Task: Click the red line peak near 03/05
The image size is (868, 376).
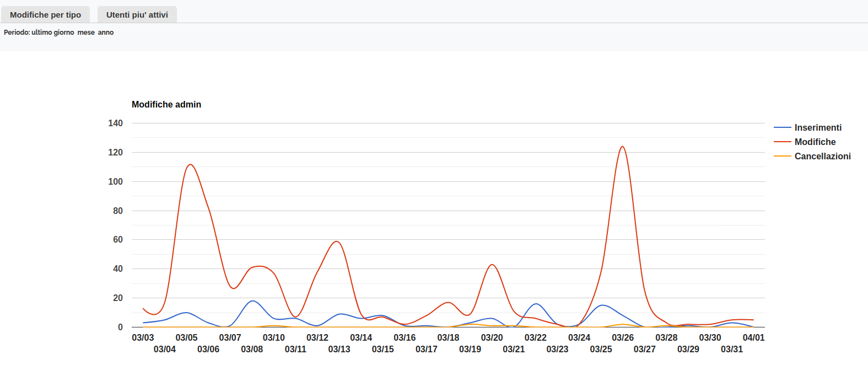Action: (x=190, y=164)
